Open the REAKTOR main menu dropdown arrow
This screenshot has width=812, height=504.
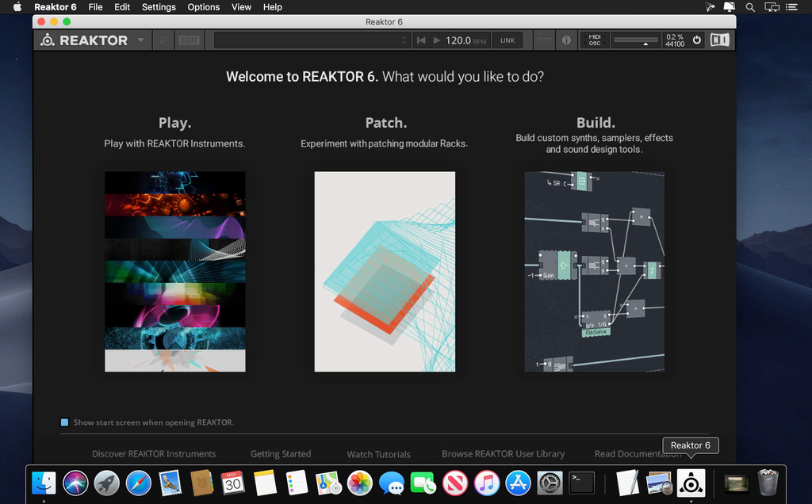[141, 40]
